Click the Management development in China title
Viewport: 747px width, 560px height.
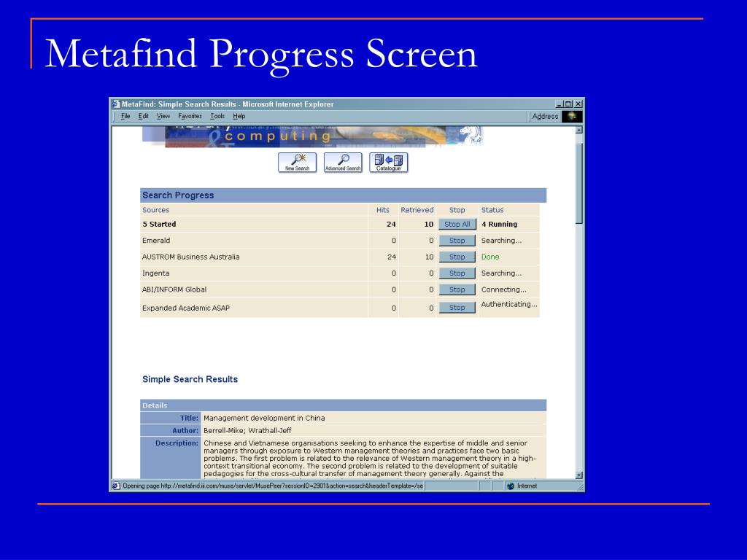[x=264, y=418]
